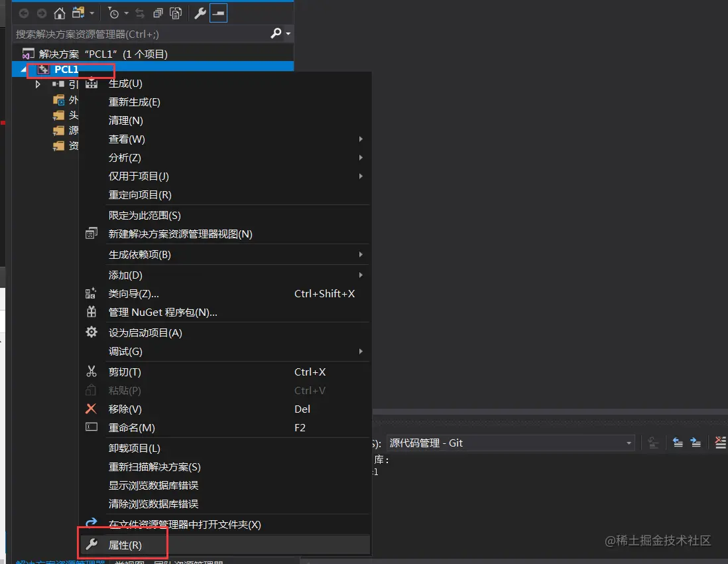Screen dimensions: 728x564
Task: Open the 源代码管理 - Git output dropdown
Action: 510,443
